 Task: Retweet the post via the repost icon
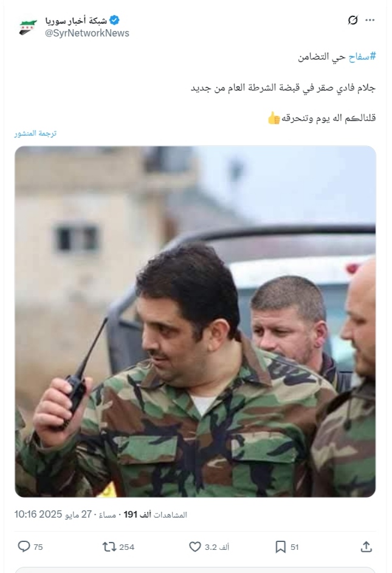[x=109, y=547]
